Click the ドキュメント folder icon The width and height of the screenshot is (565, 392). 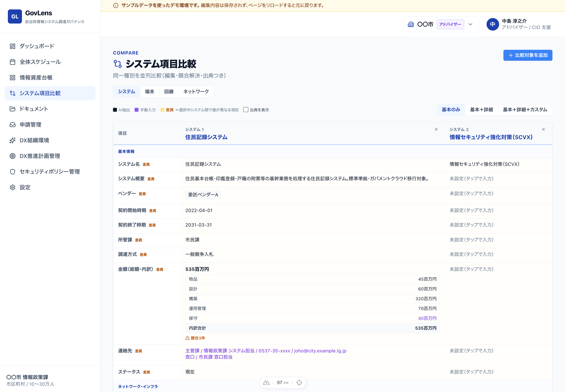[13, 109]
